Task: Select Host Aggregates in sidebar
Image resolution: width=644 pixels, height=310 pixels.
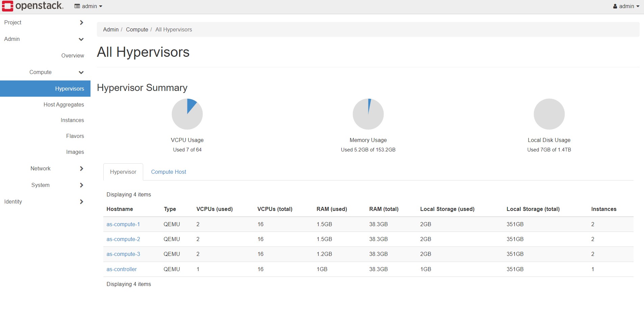Action: pyautogui.click(x=63, y=105)
